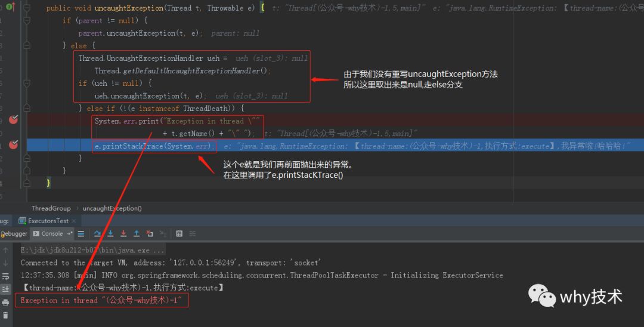Toggle breakpoint on e.printStackTrace line

tap(14, 144)
